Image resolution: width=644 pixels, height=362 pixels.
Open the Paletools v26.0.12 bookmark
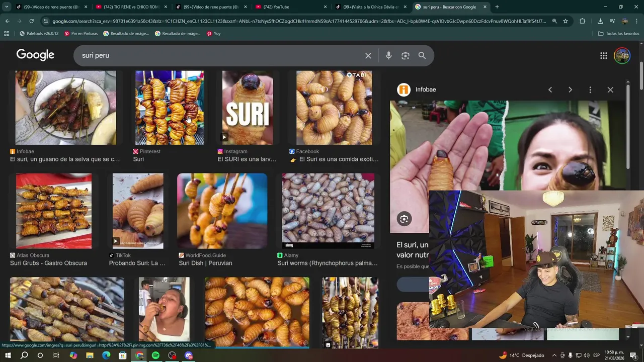(39, 33)
